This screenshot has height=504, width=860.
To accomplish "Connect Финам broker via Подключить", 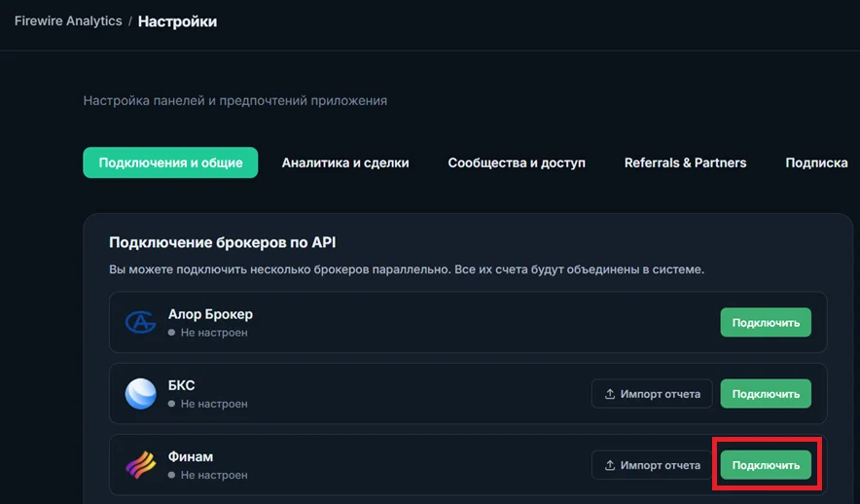I will [766, 465].
